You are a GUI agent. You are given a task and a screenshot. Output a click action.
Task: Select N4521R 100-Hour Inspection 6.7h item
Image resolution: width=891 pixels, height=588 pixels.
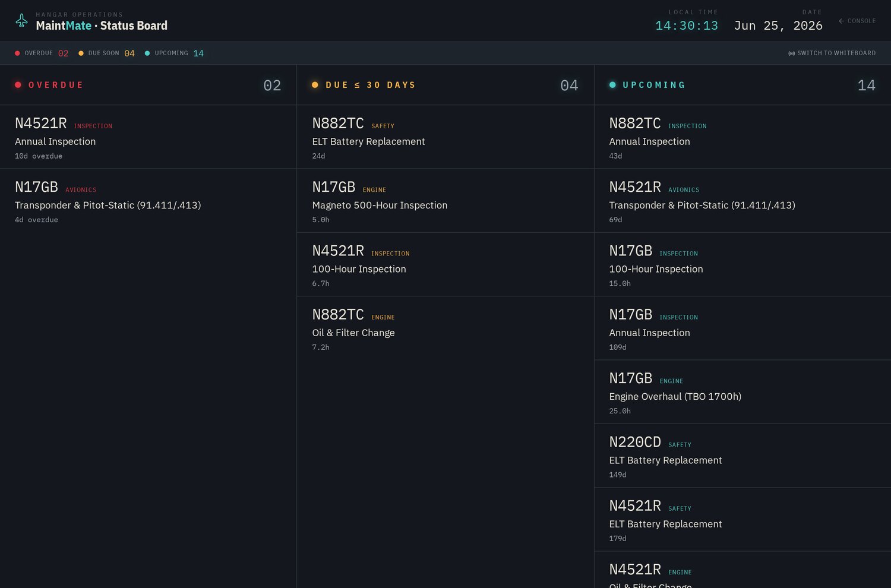point(445,264)
